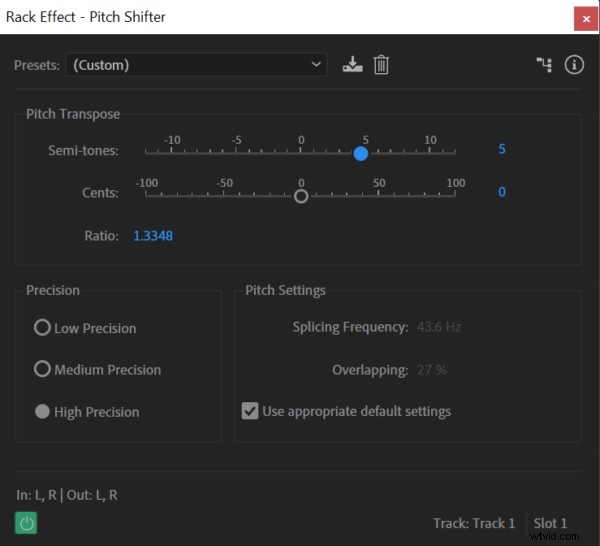Image resolution: width=600 pixels, height=546 pixels.
Task: Click the Semi-tones value 5 field
Action: coord(502,150)
